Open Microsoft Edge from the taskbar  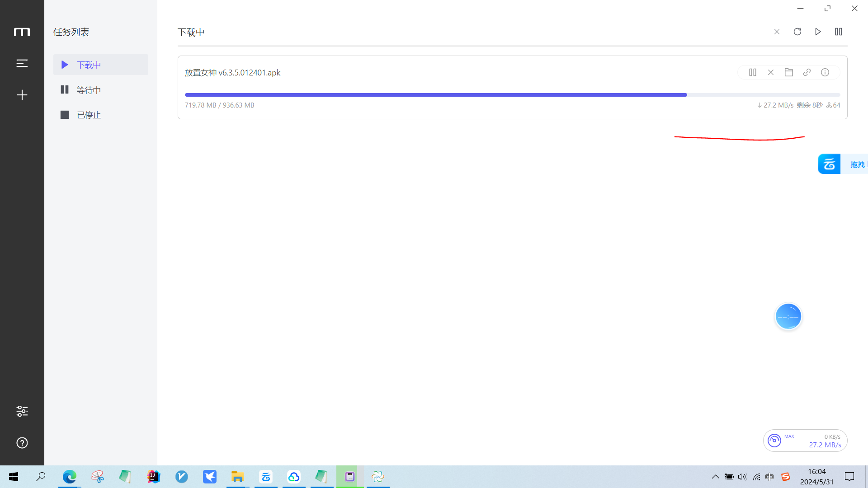tap(70, 477)
